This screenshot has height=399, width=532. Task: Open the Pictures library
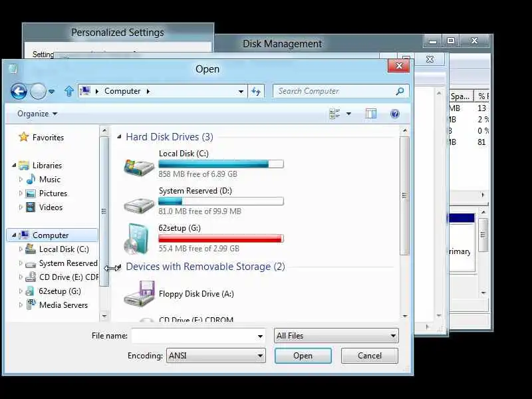click(x=53, y=194)
